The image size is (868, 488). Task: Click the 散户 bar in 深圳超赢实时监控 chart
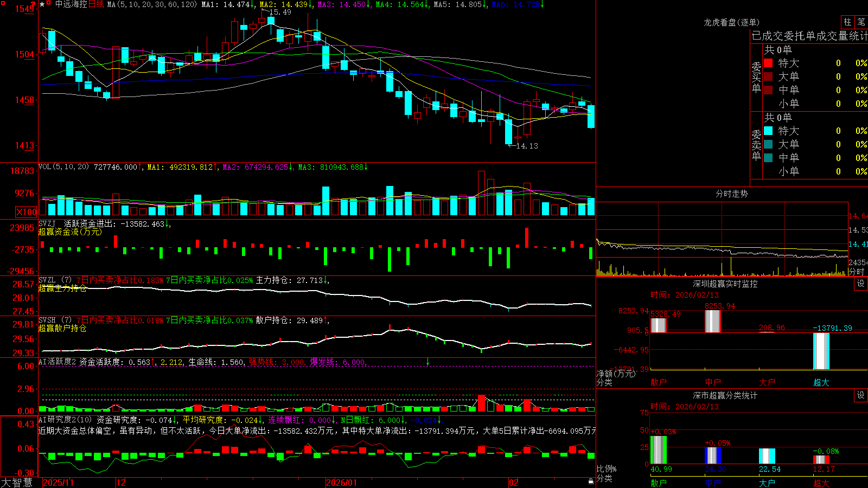(658, 325)
